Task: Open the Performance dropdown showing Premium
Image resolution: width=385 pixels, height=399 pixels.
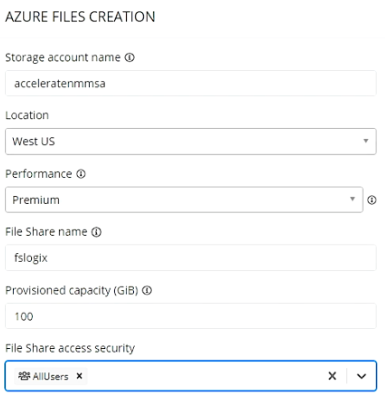Action: [x=184, y=200]
